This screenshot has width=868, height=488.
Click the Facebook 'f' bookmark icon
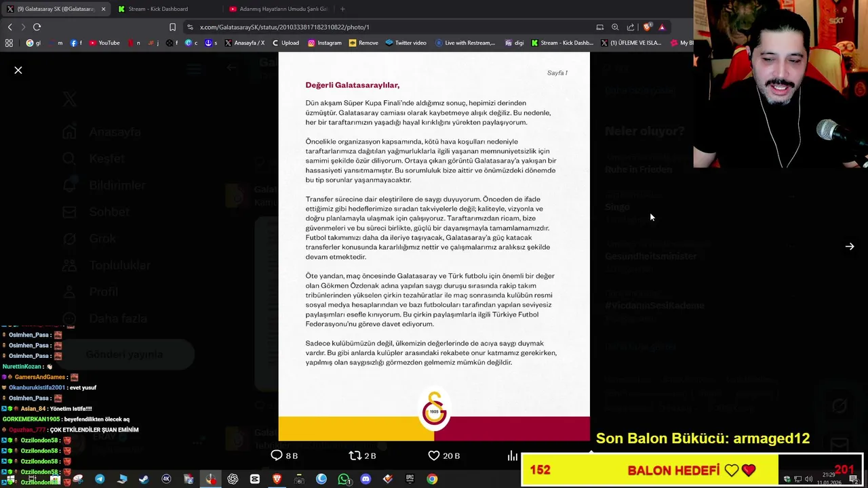tap(74, 43)
